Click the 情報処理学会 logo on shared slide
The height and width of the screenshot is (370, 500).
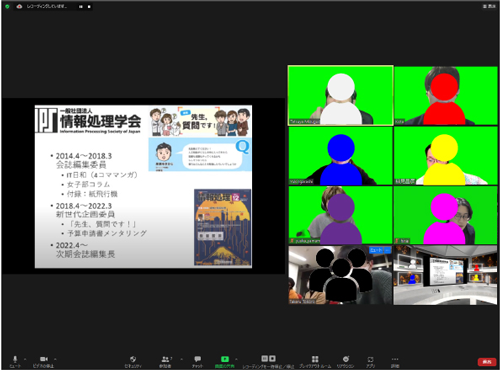[x=88, y=121]
